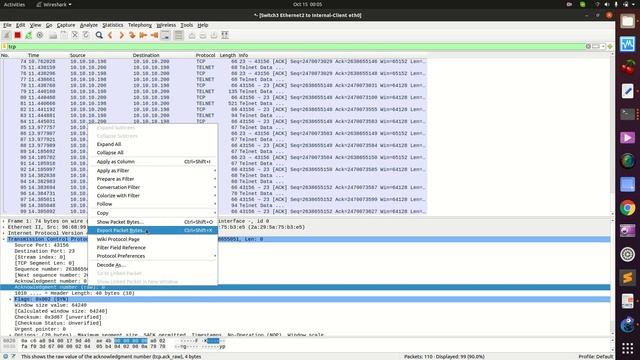The height and width of the screenshot is (360, 640).
Task: Toggle packet list colorization
Action: (x=178, y=36)
